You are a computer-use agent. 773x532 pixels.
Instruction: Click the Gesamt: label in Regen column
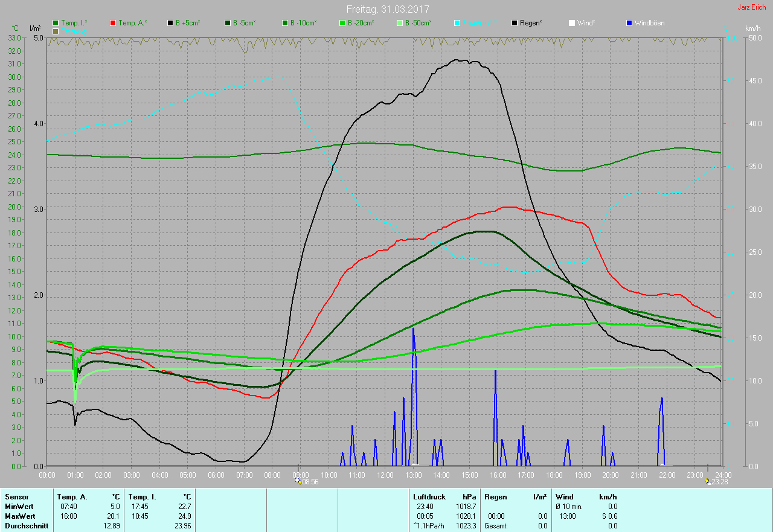(496, 526)
